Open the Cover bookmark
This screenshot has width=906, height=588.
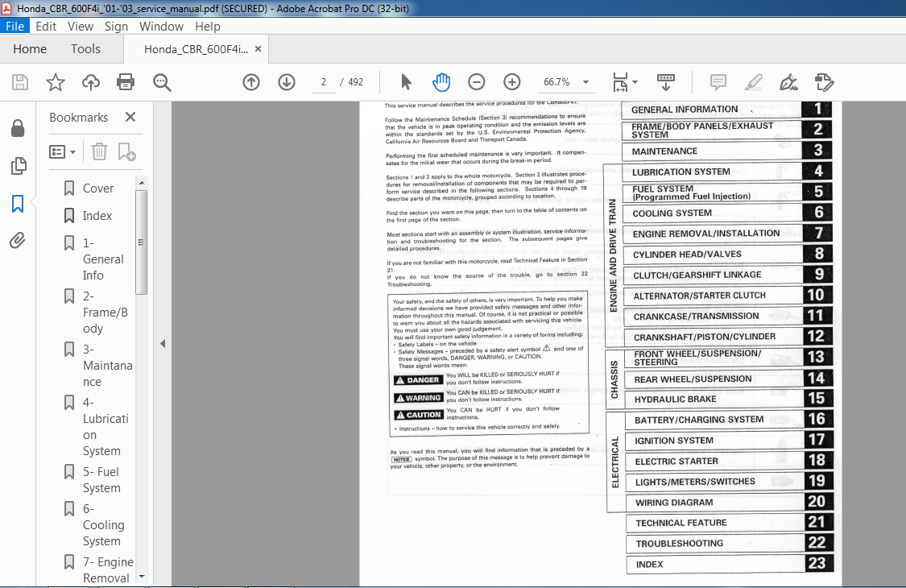point(98,188)
